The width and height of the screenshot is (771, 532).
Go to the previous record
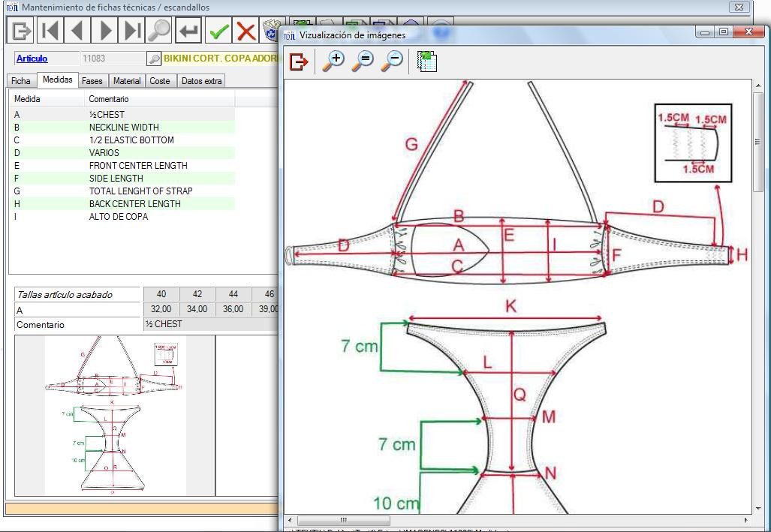click(x=77, y=31)
